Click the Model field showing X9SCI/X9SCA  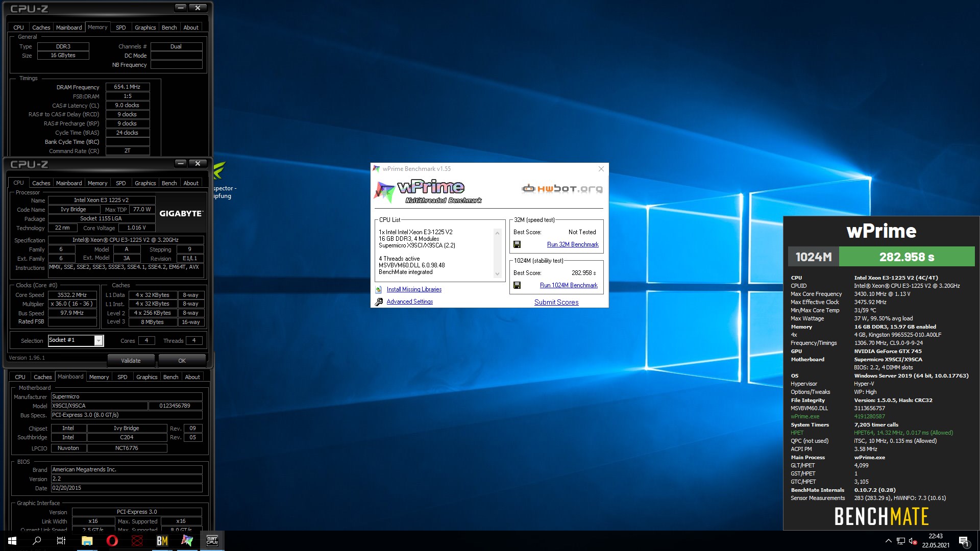pos(99,406)
